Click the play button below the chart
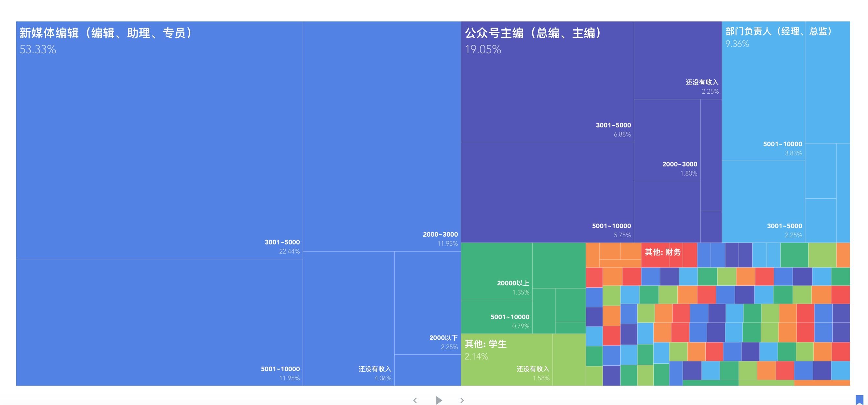Screen dimensions: 868x405 click(438, 400)
